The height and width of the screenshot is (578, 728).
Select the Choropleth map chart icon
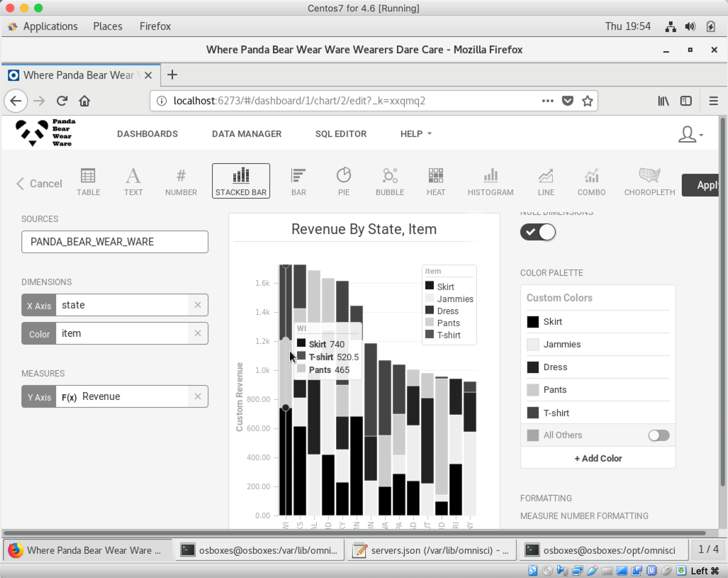649,181
